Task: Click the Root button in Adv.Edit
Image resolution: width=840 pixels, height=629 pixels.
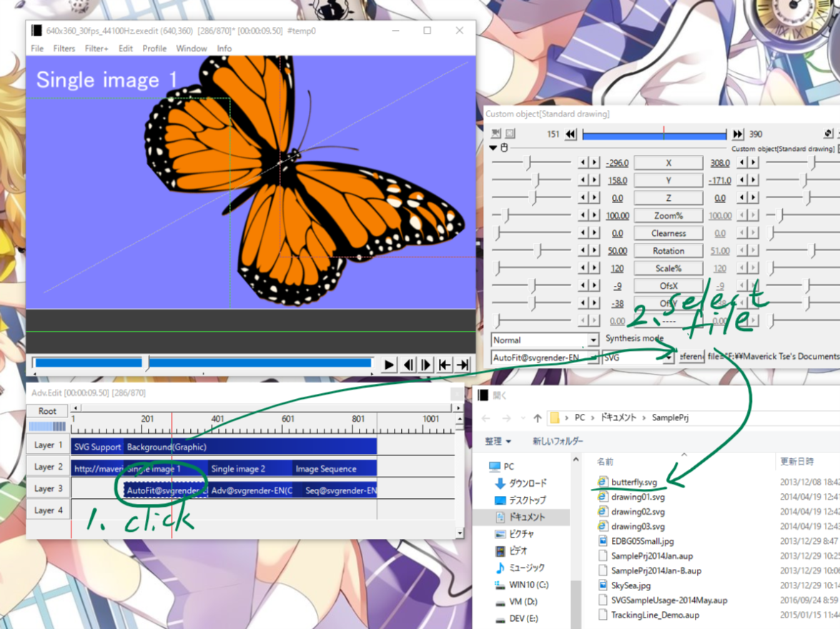Action: coord(48,411)
